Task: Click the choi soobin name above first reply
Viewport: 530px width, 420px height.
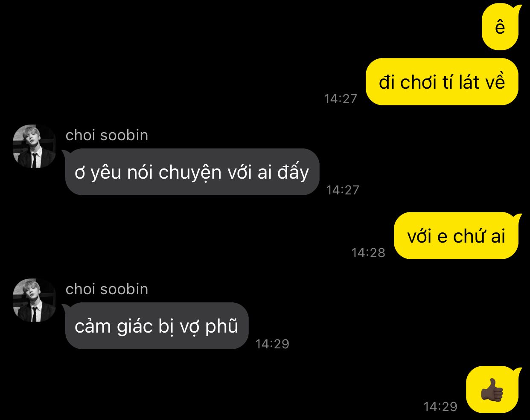Action: click(x=107, y=135)
